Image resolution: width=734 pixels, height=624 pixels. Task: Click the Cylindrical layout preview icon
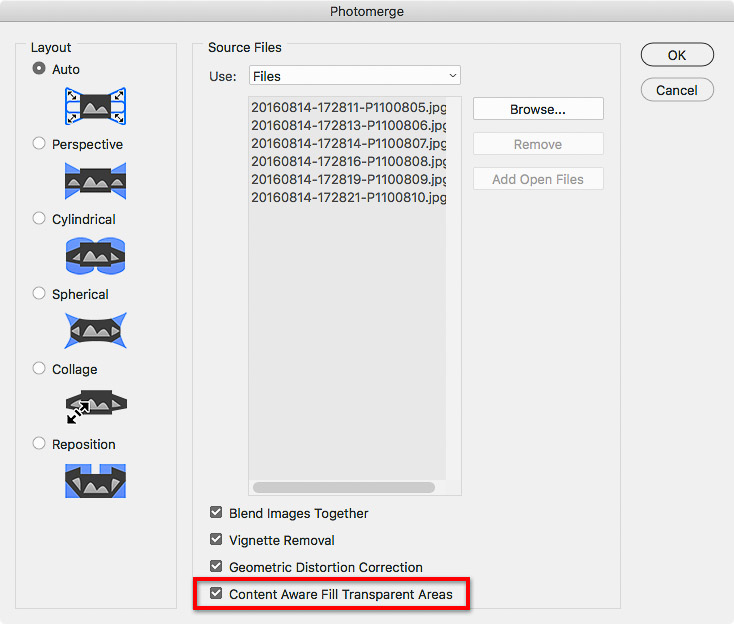pos(95,256)
